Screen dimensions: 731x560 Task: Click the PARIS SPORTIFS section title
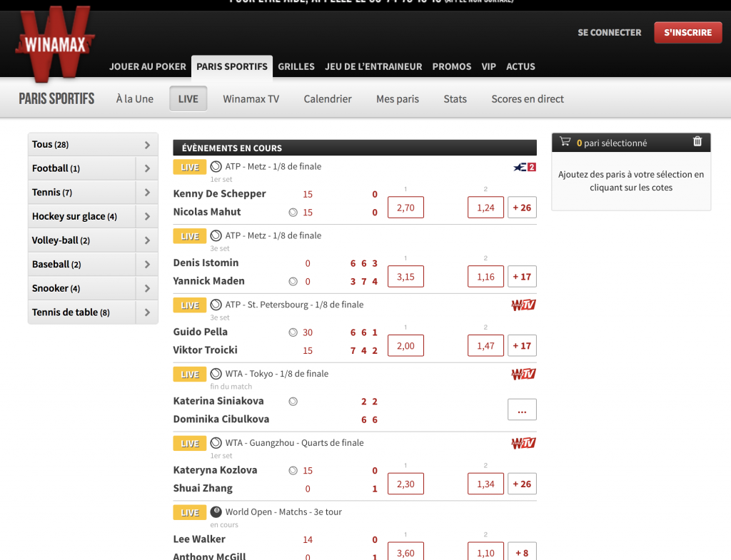point(56,98)
